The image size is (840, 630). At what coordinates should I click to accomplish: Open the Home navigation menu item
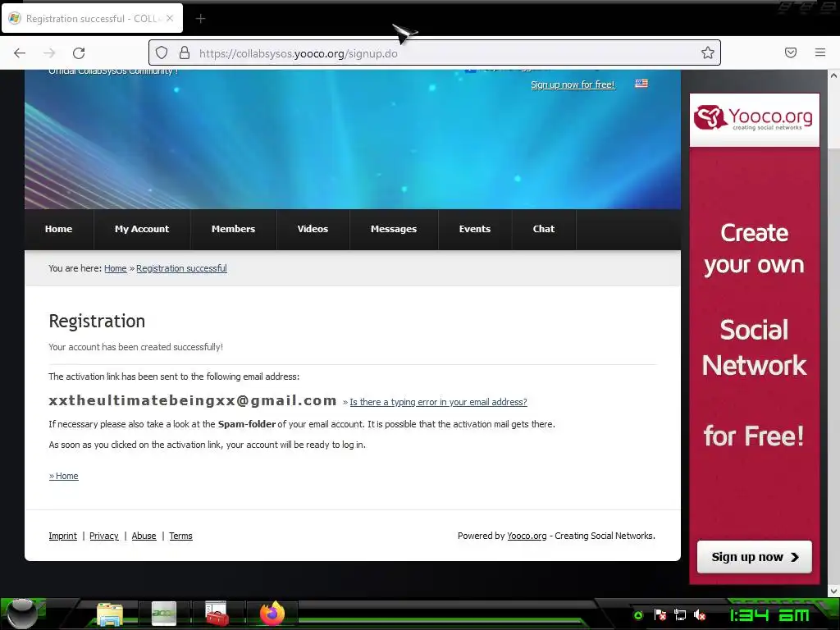(59, 230)
